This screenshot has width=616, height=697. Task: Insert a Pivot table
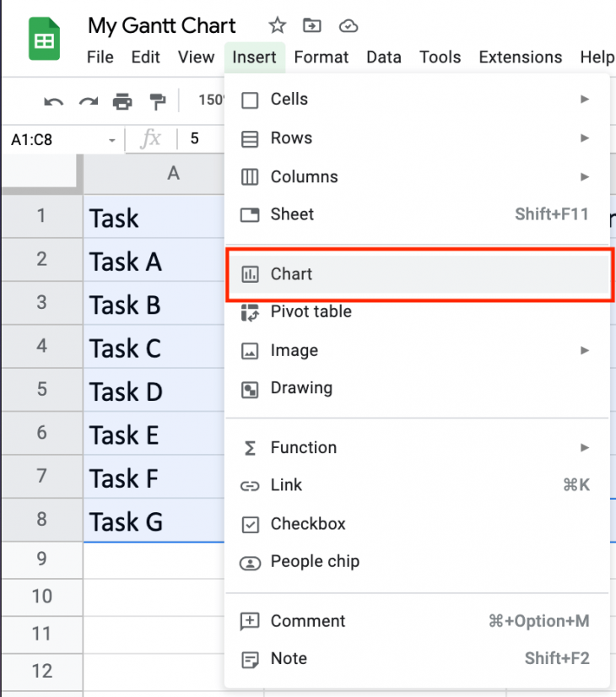coord(312,311)
